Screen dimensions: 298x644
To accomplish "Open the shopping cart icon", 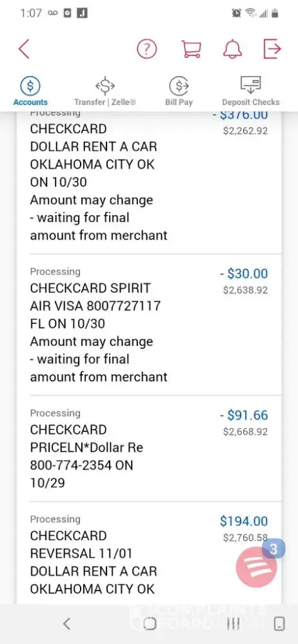I will tap(192, 50).
